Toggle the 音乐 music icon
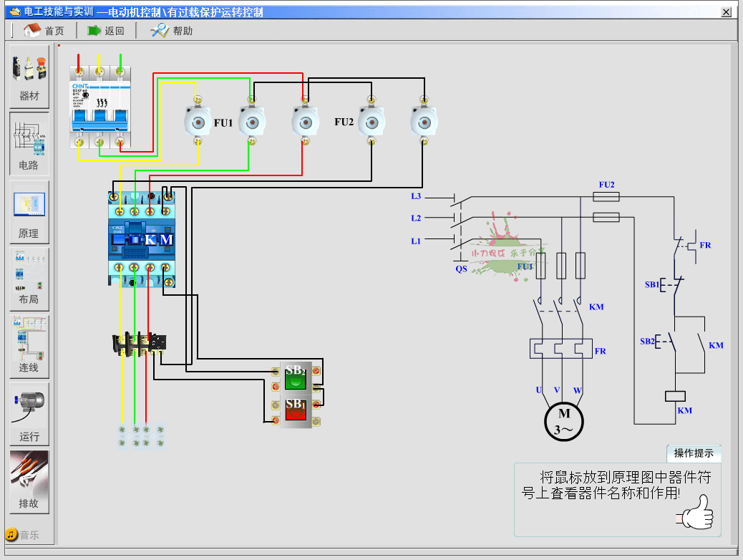The width and height of the screenshot is (743, 560). pos(12,535)
